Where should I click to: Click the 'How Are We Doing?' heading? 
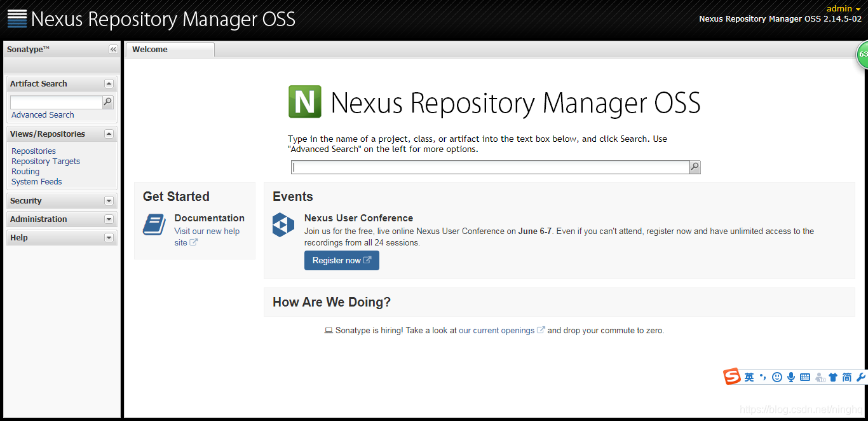[332, 302]
